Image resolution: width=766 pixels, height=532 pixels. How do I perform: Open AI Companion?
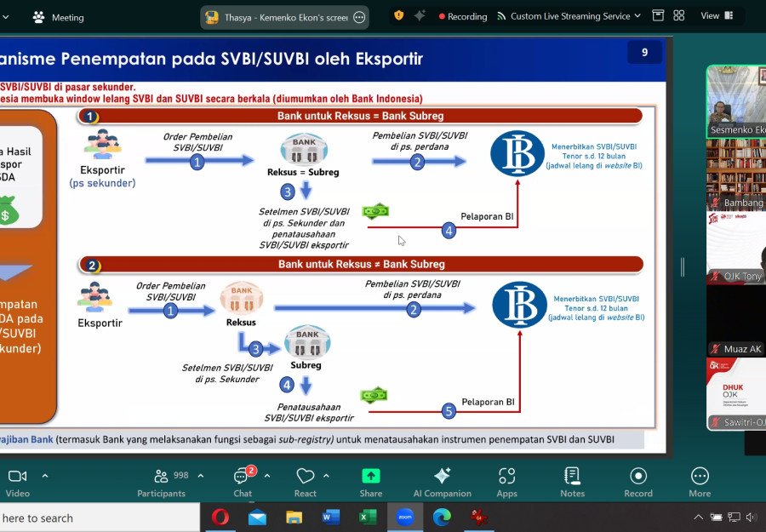click(442, 482)
